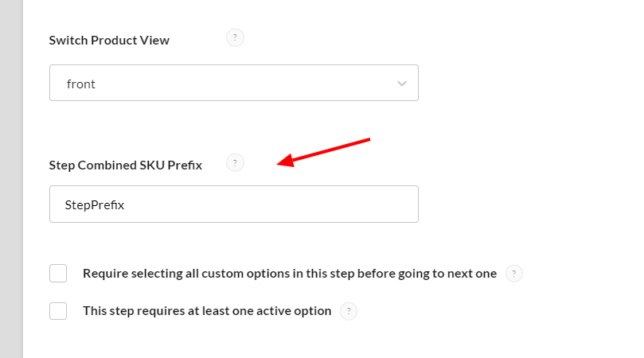This screenshot has height=358, width=644.
Task: Click the chevron arrow of the front dropdown
Action: point(402,84)
